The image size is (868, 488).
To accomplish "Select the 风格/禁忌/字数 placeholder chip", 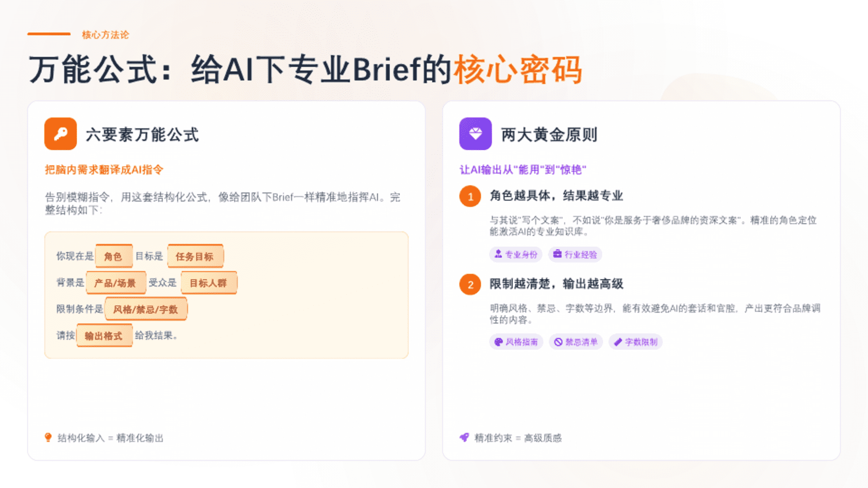I will click(x=146, y=309).
